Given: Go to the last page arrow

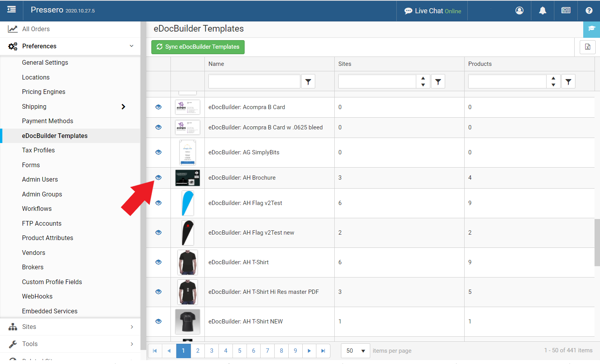Looking at the screenshot, I should click(323, 351).
